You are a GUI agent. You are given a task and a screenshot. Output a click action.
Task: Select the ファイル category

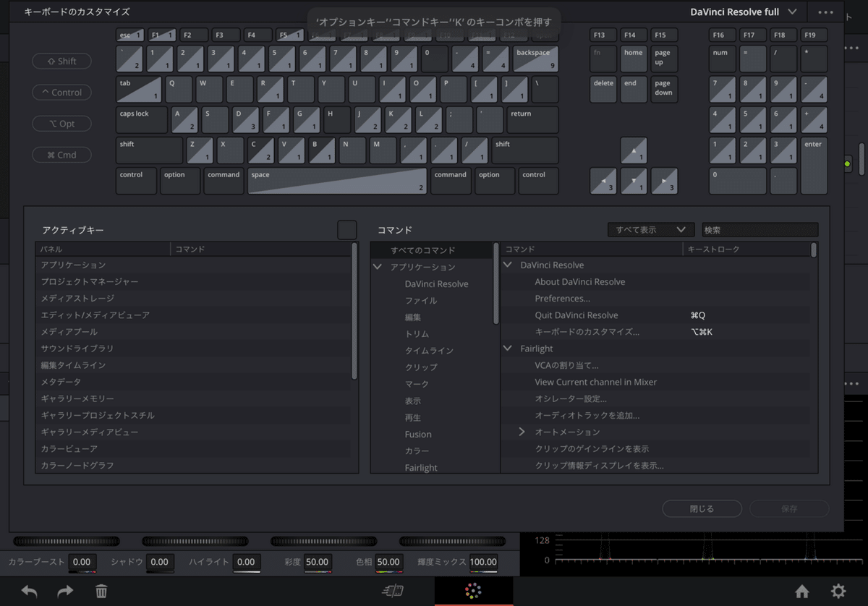pos(421,300)
